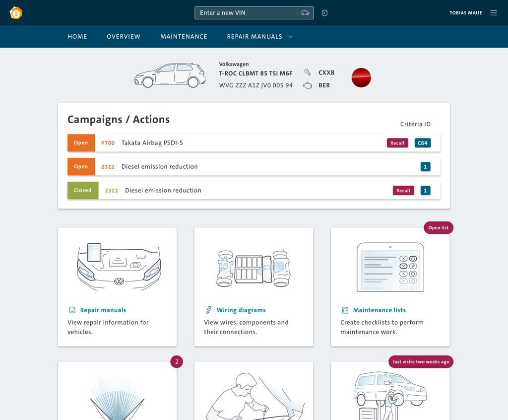The width and height of the screenshot is (508, 420).
Task: Click the gearbox icon beside CXXB
Action: 308,72
